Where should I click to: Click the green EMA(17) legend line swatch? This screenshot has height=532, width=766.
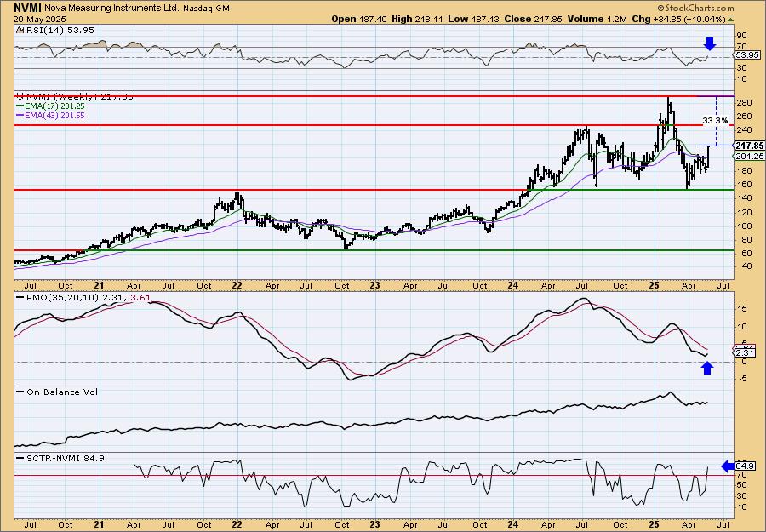22,106
